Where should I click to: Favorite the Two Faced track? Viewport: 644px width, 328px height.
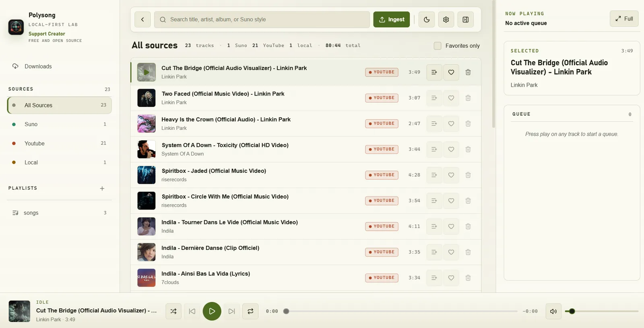(x=451, y=98)
